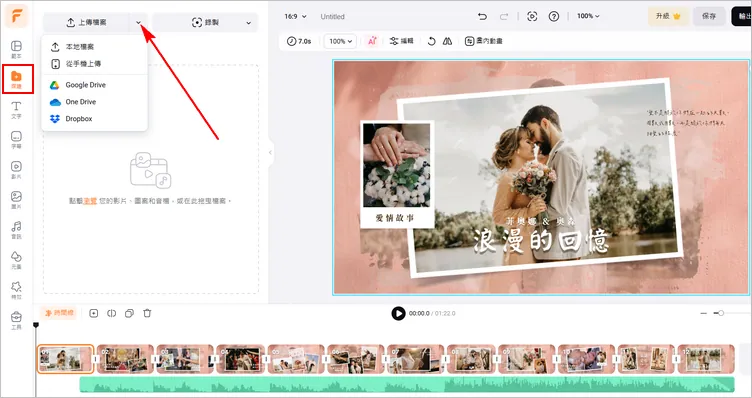Viewport: 752px width, 398px height.
Task: Select the 浪漫的回憶 title text on canvas
Action: (540, 241)
